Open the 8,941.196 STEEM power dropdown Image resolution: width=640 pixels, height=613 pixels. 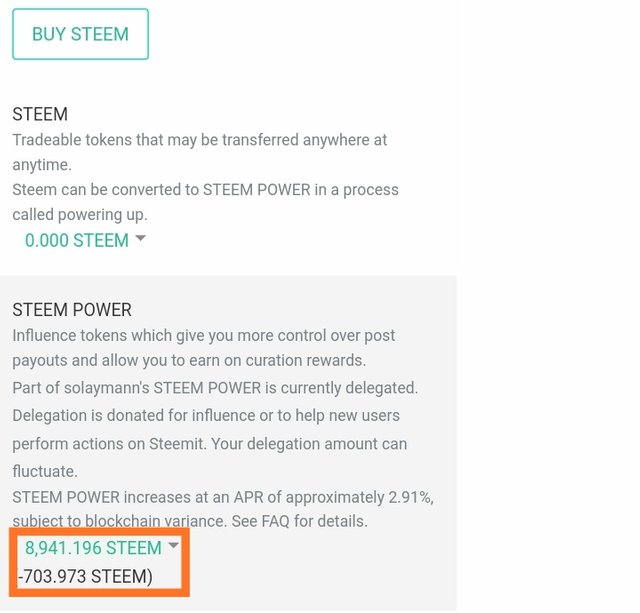pos(93,548)
